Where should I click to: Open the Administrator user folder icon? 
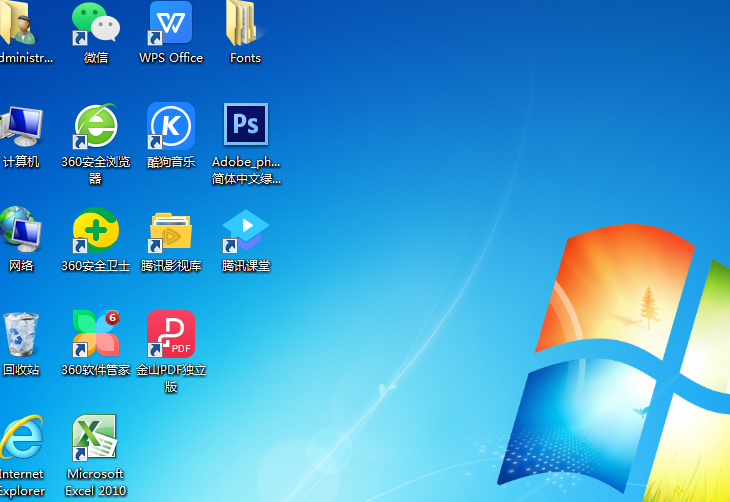19,22
